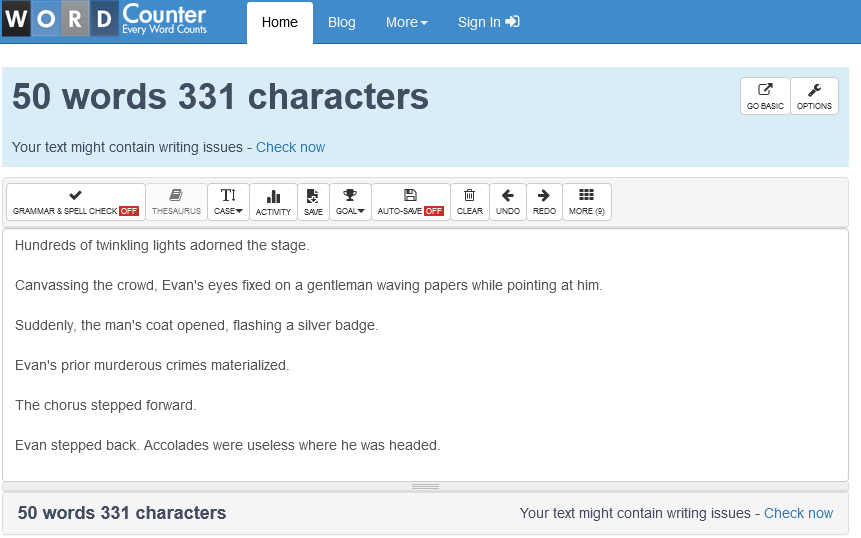Click the line 'The chorus stepped forward.'

105,405
